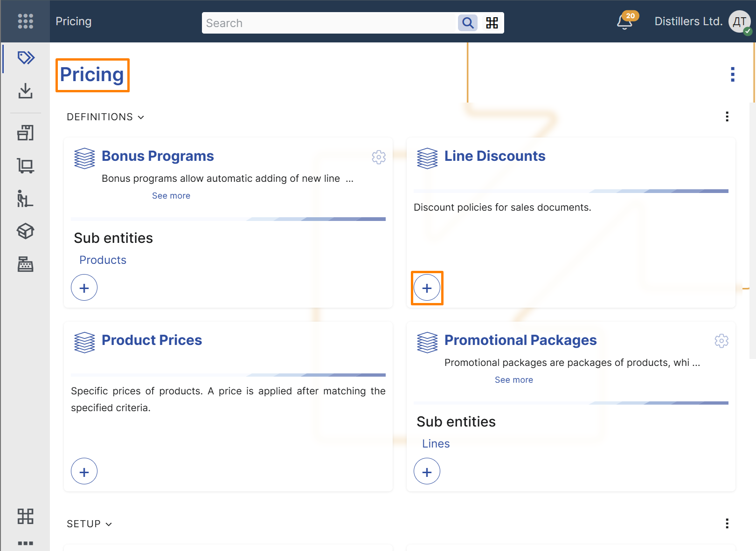Screen dimensions: 756x551
Task: Click Sub entities heading in Bonus Programs
Action: point(113,238)
